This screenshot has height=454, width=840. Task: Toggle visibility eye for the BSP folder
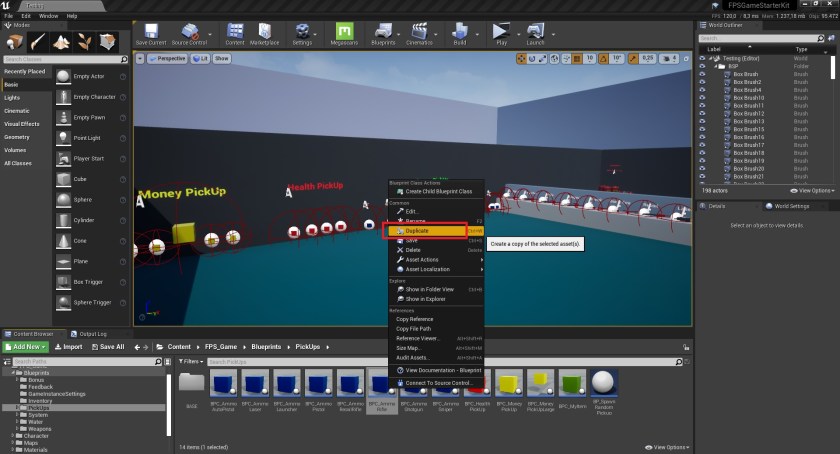pos(702,66)
